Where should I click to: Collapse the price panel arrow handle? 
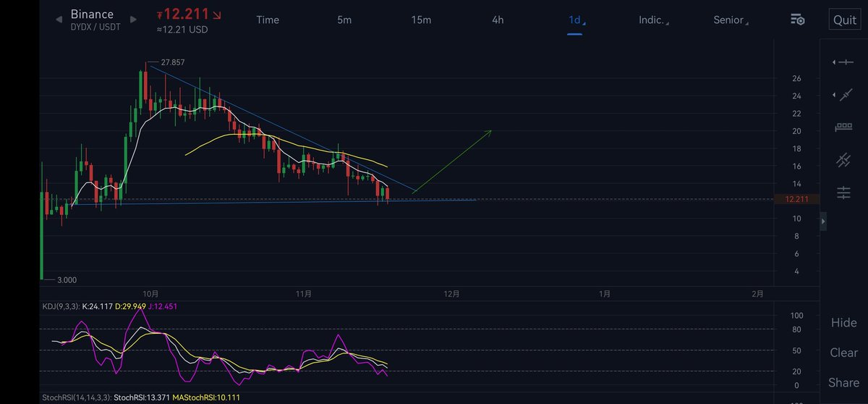[x=823, y=222]
